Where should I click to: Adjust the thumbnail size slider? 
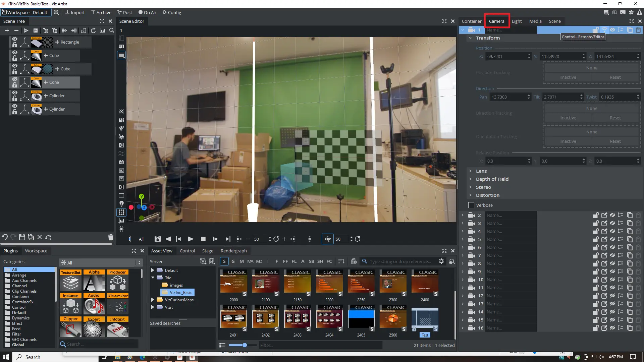coord(245,345)
